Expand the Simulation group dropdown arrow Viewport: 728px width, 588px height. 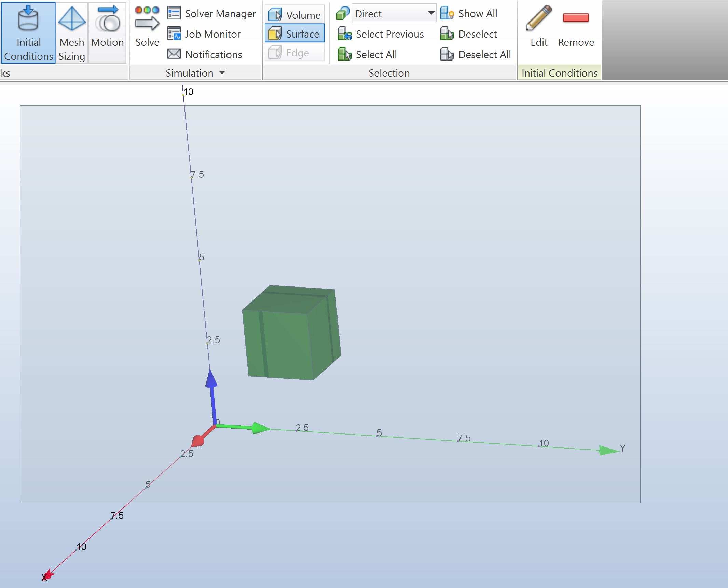click(x=222, y=73)
